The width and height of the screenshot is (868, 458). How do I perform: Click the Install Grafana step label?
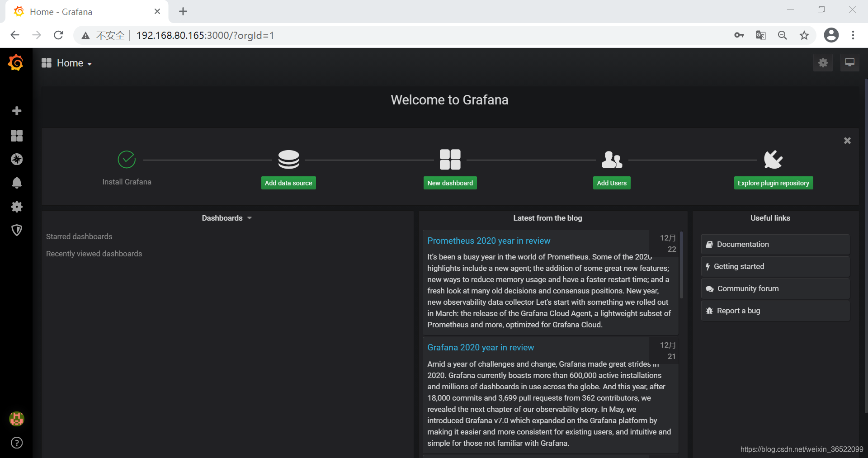127,182
